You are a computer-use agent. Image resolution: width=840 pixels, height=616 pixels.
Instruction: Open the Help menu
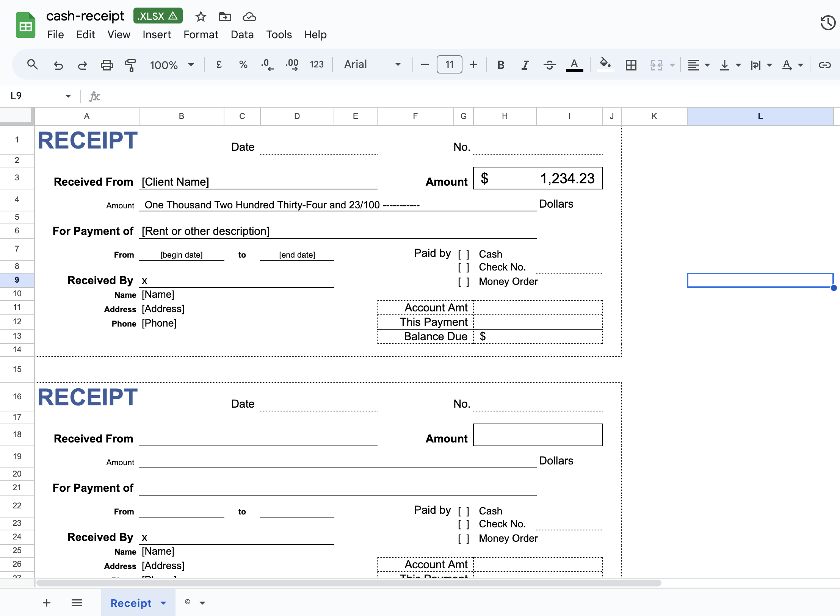[x=315, y=34]
